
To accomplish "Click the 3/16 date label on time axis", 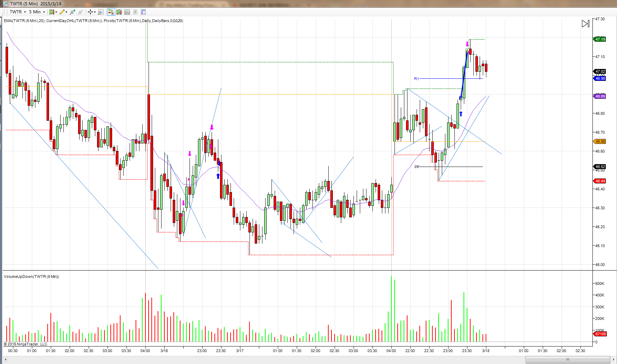I will [164, 351].
